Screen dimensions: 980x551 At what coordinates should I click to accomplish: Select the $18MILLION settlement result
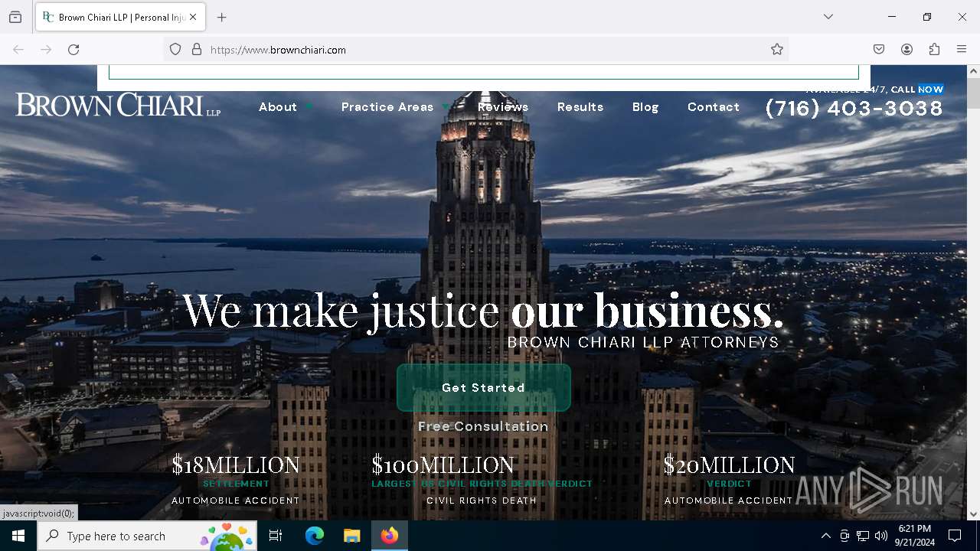[236, 481]
